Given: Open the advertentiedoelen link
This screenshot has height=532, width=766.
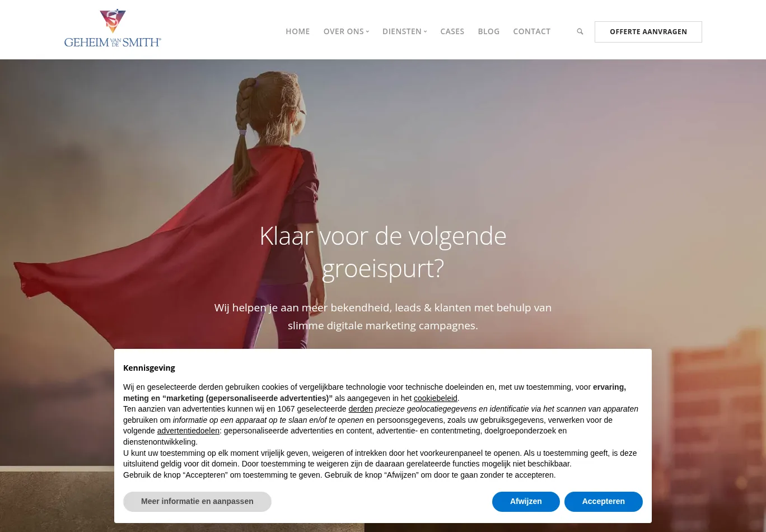Looking at the screenshot, I should pyautogui.click(x=188, y=431).
